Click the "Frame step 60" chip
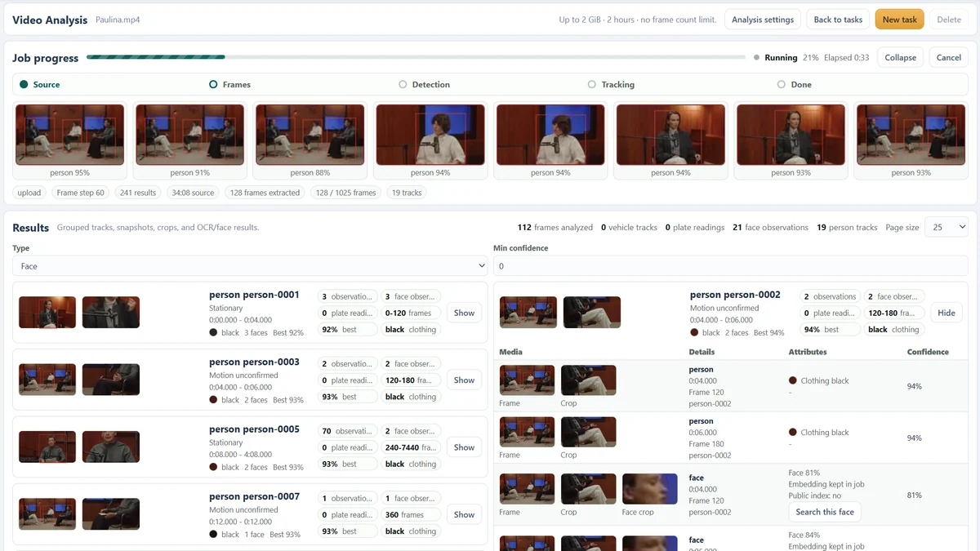Image resolution: width=980 pixels, height=551 pixels. point(81,193)
